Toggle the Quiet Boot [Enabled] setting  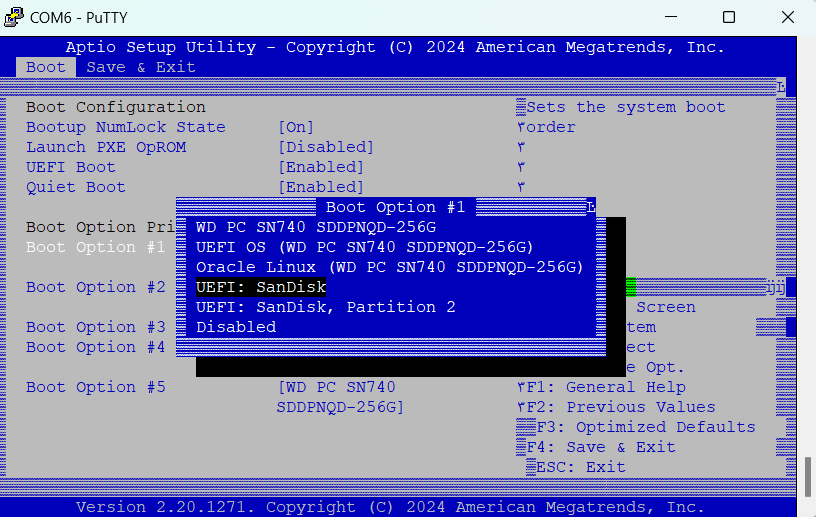point(320,187)
